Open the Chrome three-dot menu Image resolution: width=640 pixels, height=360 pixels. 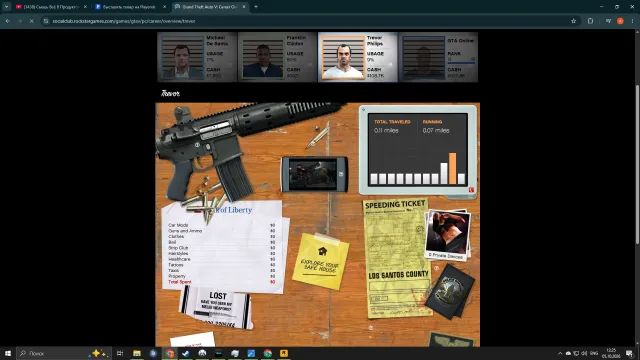pos(632,21)
